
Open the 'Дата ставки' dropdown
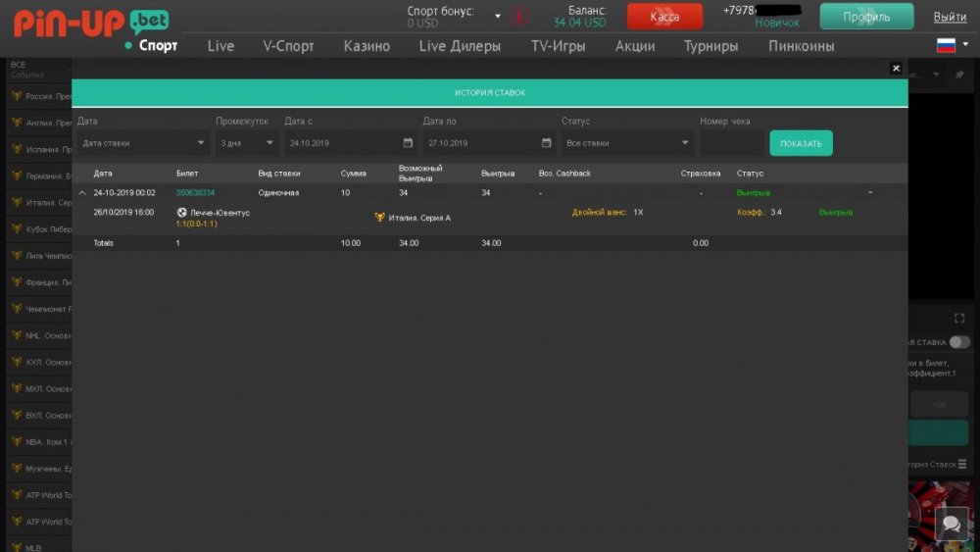(143, 143)
